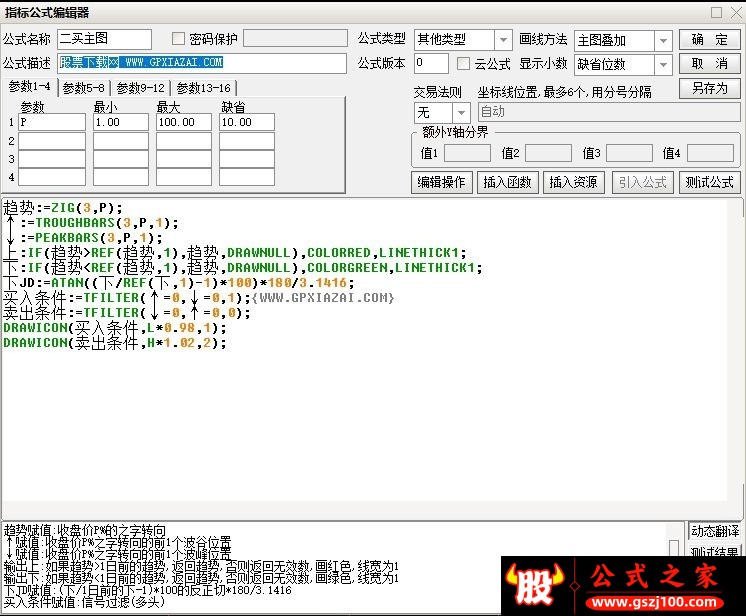Click the 确定 button
746x616 pixels.
[x=709, y=39]
